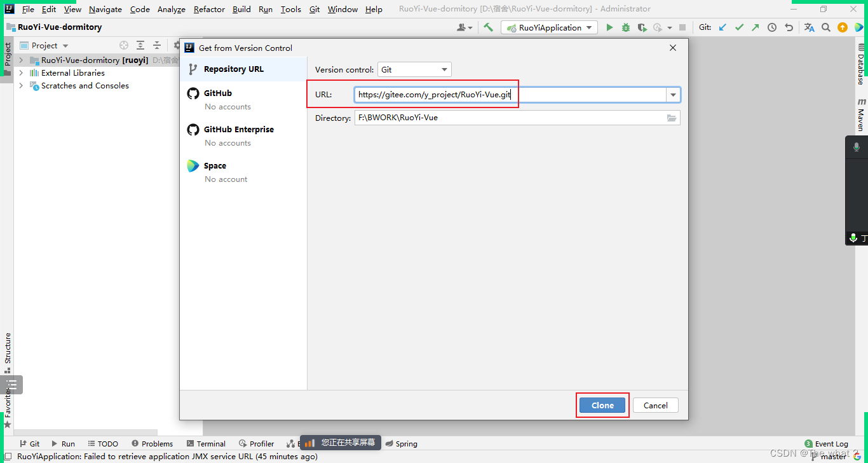Open the Build menu
This screenshot has height=463, width=868.
pos(241,9)
